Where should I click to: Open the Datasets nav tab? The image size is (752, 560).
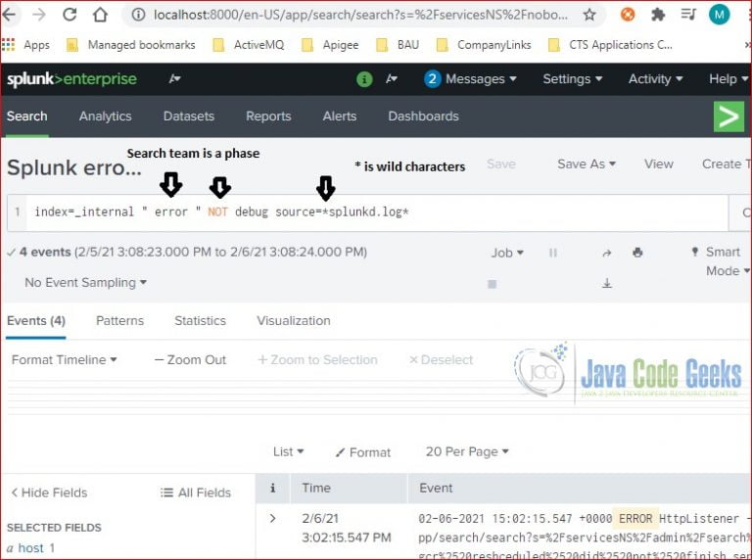188,117
